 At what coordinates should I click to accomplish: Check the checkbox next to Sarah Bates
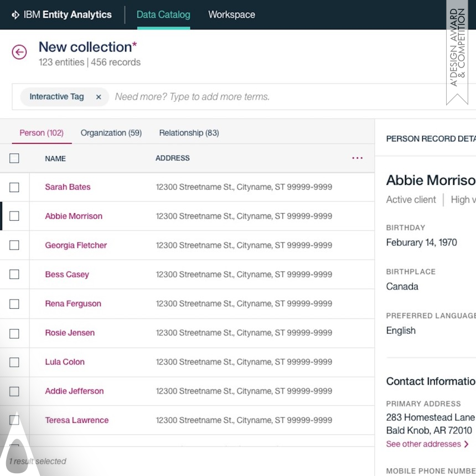point(15,187)
